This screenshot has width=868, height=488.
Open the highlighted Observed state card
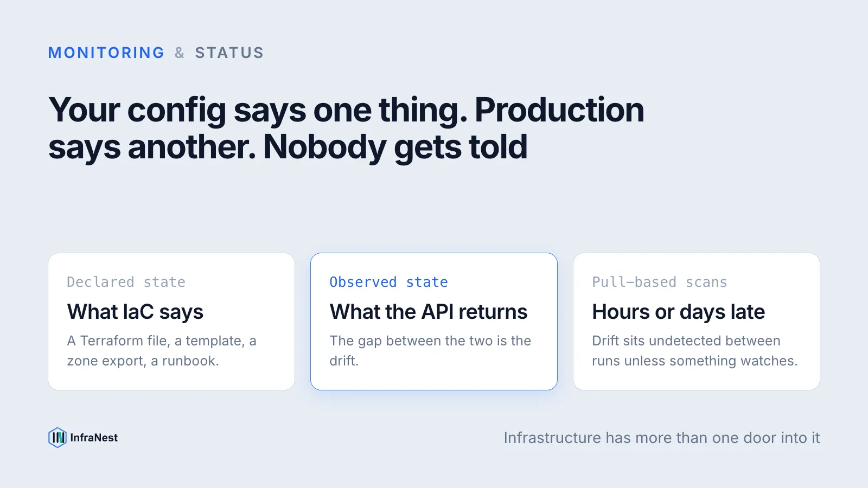(x=434, y=322)
